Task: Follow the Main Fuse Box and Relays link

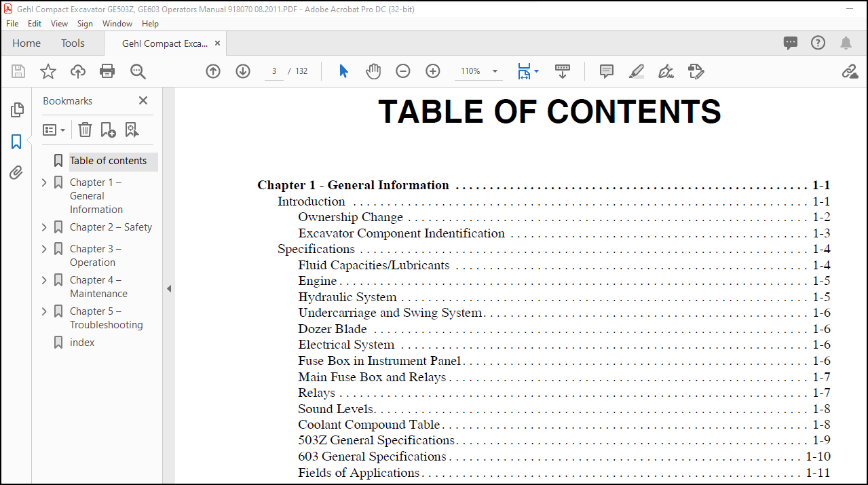Action: tap(372, 377)
